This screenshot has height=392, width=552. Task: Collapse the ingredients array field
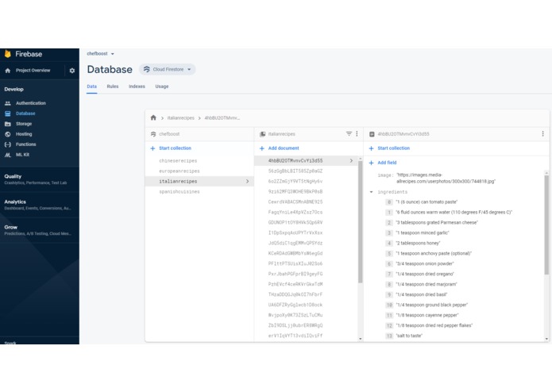pyautogui.click(x=371, y=192)
